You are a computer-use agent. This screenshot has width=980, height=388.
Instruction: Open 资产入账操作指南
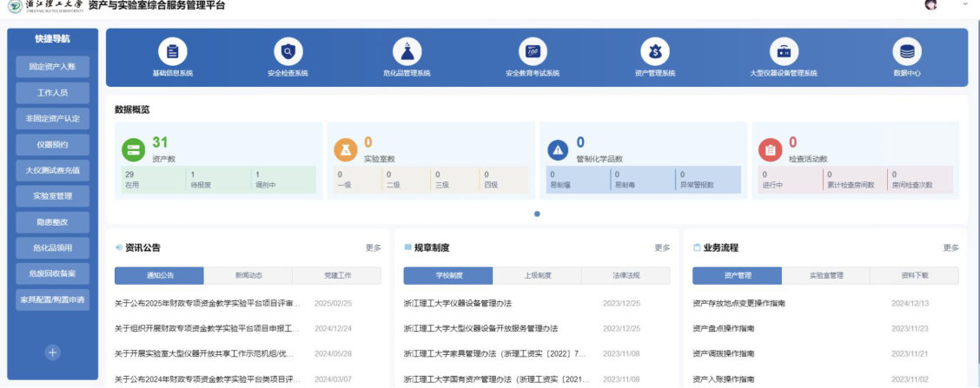[x=723, y=379]
